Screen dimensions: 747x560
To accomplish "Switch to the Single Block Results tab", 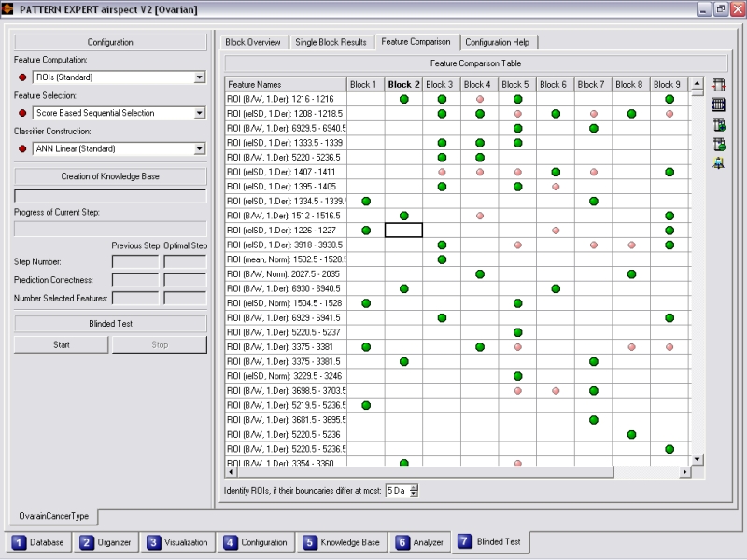I will [331, 42].
